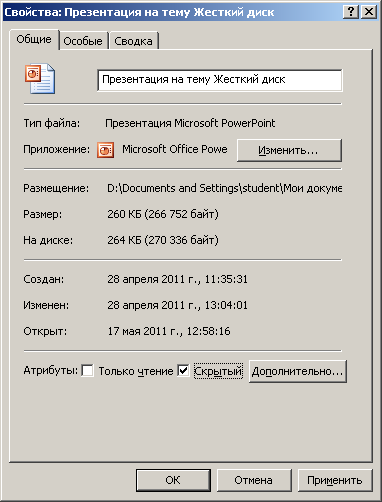Click into the file name text field
Image resolution: width=382 pixels, height=502 pixels.
[x=220, y=80]
